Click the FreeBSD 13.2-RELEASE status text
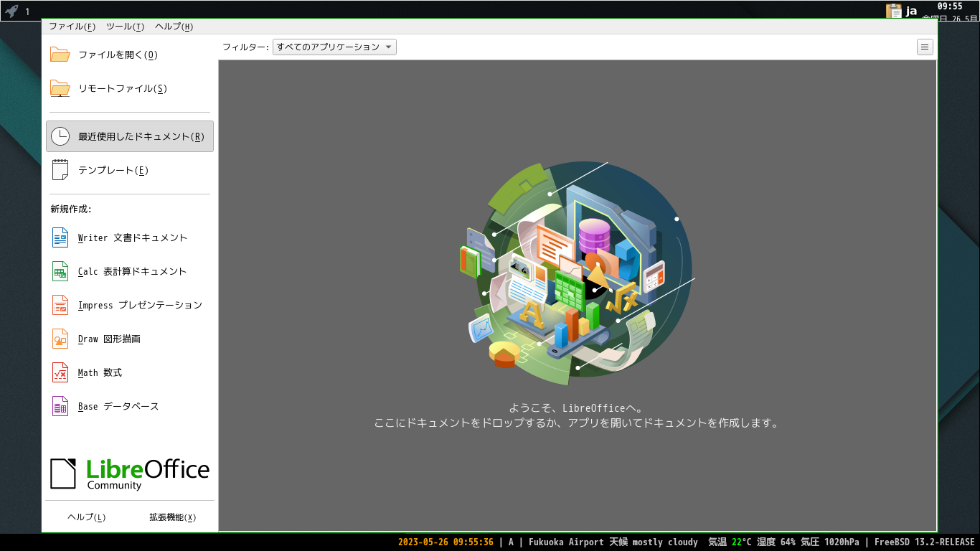Screen dimensions: 980x551 pos(925,542)
